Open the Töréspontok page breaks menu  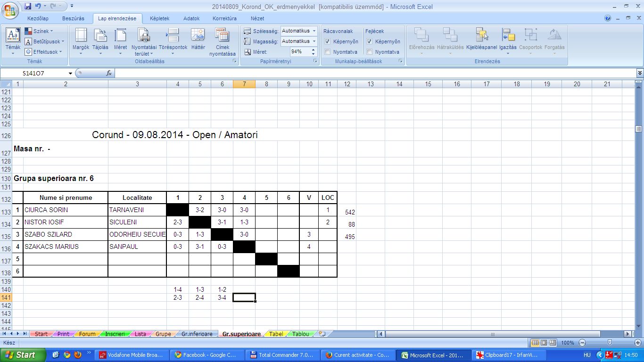point(173,41)
